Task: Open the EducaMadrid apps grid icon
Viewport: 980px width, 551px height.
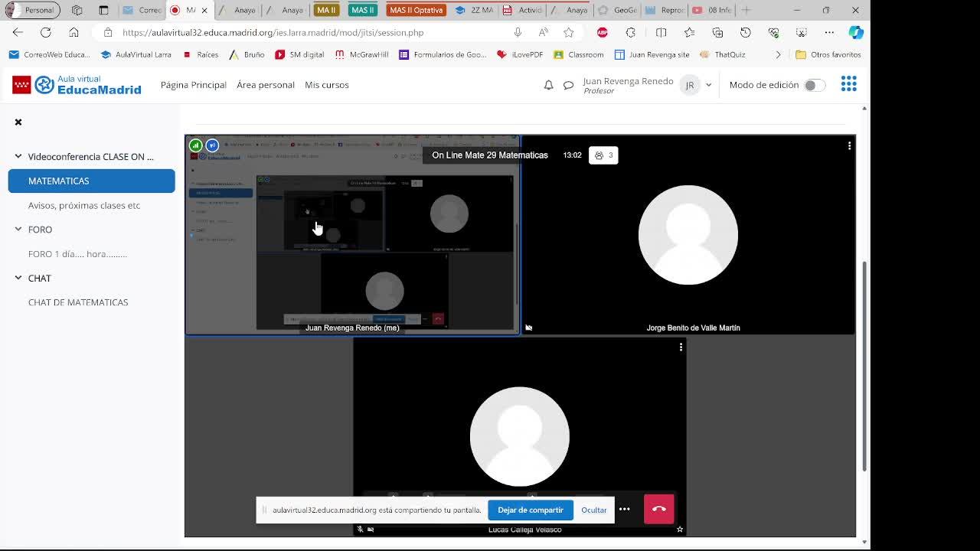Action: tap(848, 84)
